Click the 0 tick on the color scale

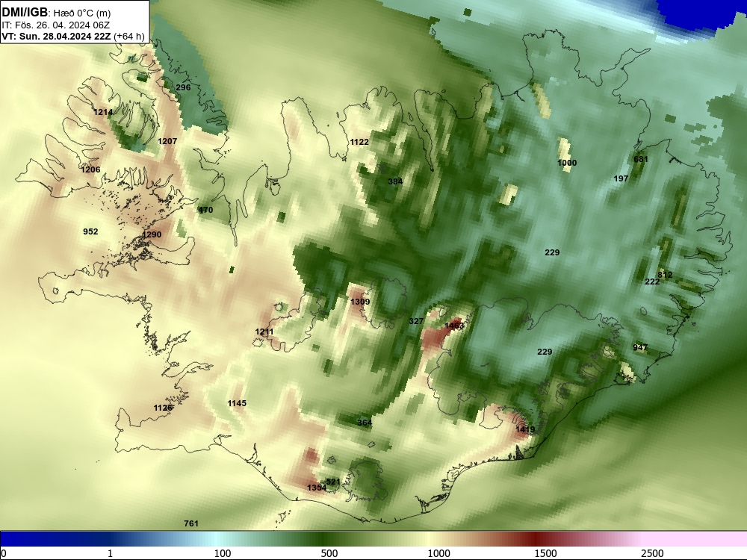(x=4, y=553)
